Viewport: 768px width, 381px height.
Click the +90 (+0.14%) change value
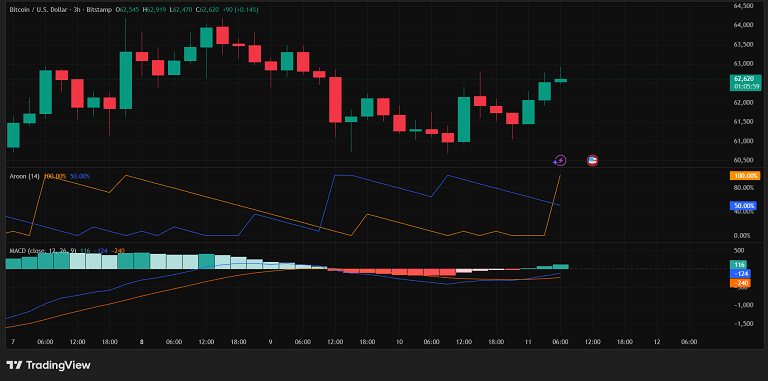(239, 10)
